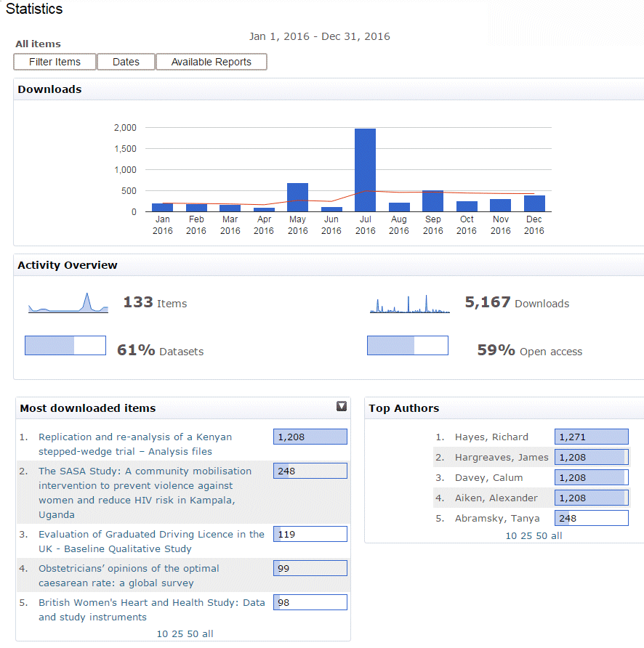Click the May 2016 downloads bar
This screenshot has width=644, height=648.
click(x=297, y=197)
